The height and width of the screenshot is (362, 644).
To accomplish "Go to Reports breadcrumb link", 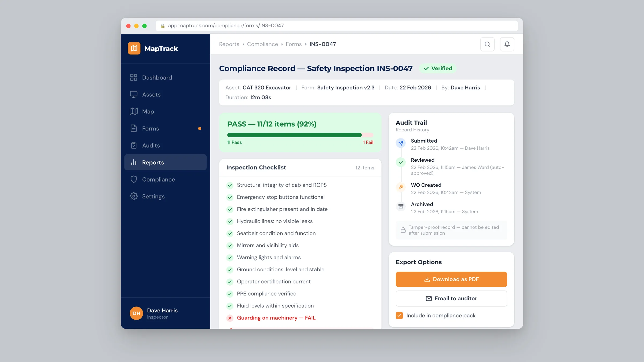I will pos(229,44).
